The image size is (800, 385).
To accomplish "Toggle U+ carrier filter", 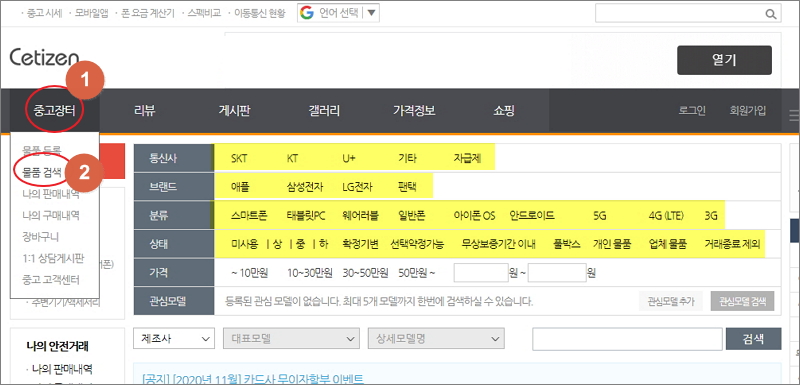I will tap(349, 158).
